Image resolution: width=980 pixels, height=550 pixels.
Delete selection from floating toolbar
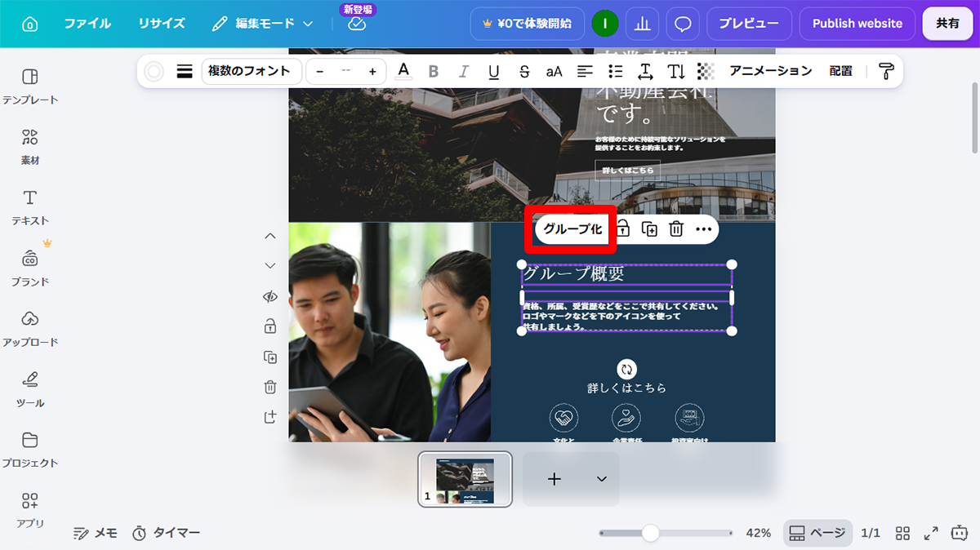click(x=676, y=229)
